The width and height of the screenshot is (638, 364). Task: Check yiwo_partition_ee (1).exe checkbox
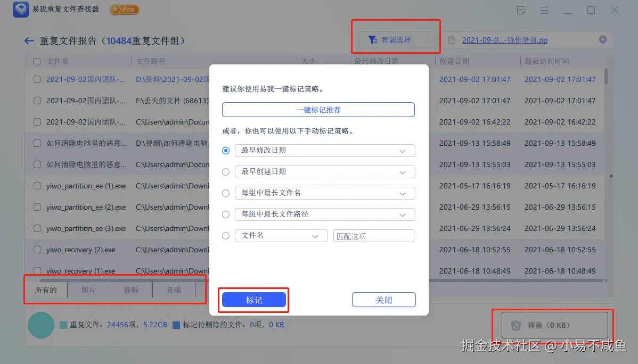[x=37, y=186]
